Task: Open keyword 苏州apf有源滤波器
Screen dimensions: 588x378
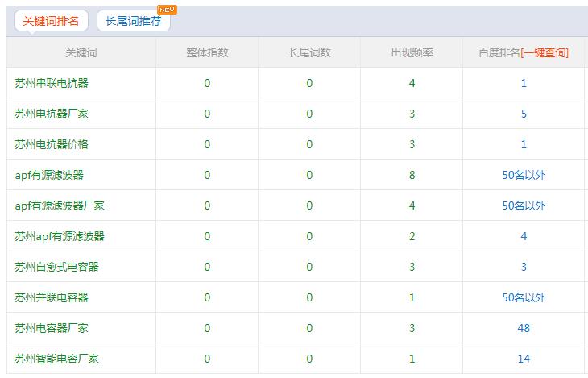Action: pos(60,236)
